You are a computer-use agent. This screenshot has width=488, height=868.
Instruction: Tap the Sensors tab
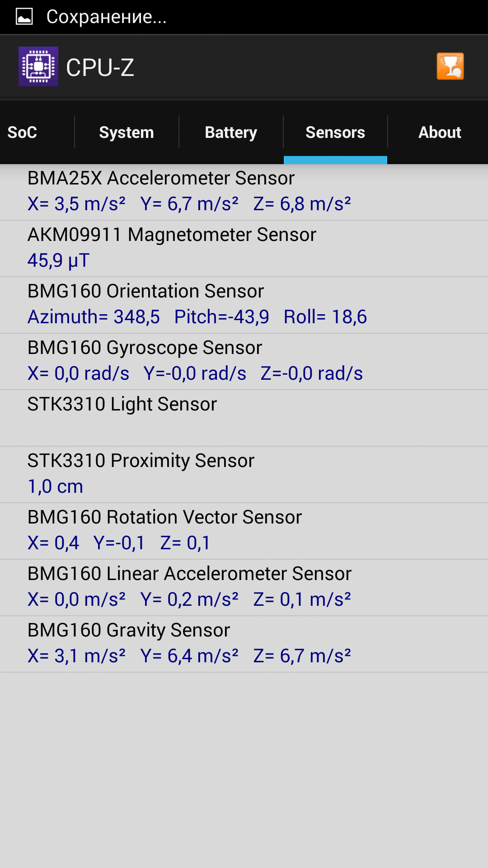point(335,132)
